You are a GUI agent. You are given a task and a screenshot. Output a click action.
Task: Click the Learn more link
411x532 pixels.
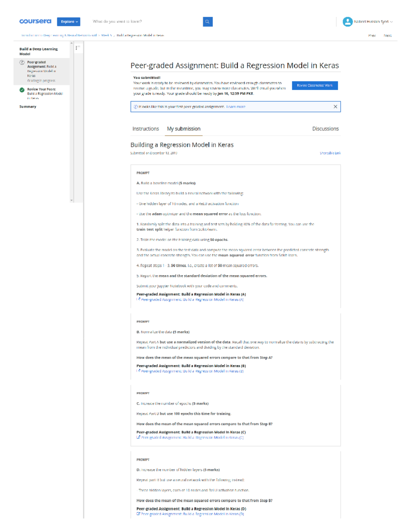tap(237, 107)
